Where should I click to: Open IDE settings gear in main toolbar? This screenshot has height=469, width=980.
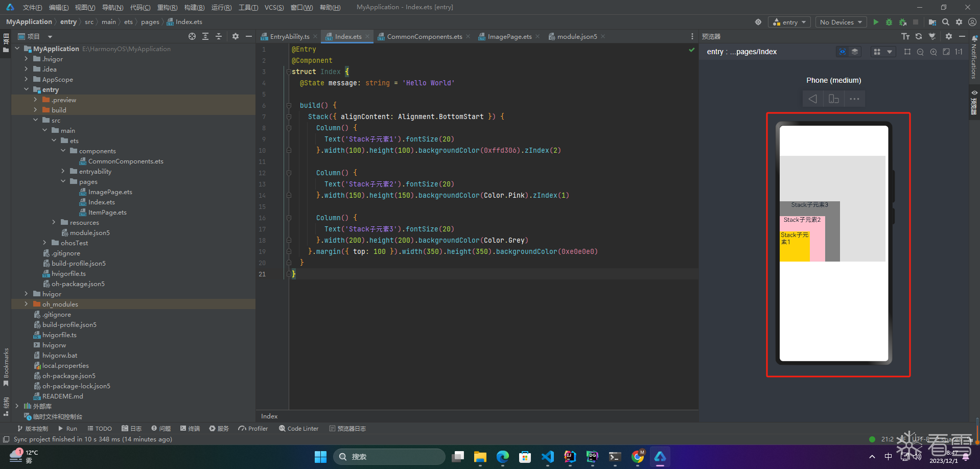click(959, 22)
